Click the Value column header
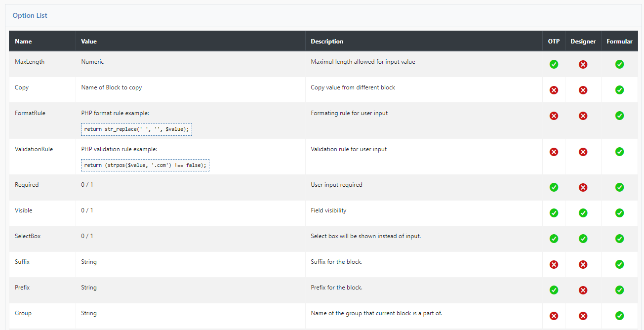The height and width of the screenshot is (330, 644). pyautogui.click(x=89, y=41)
